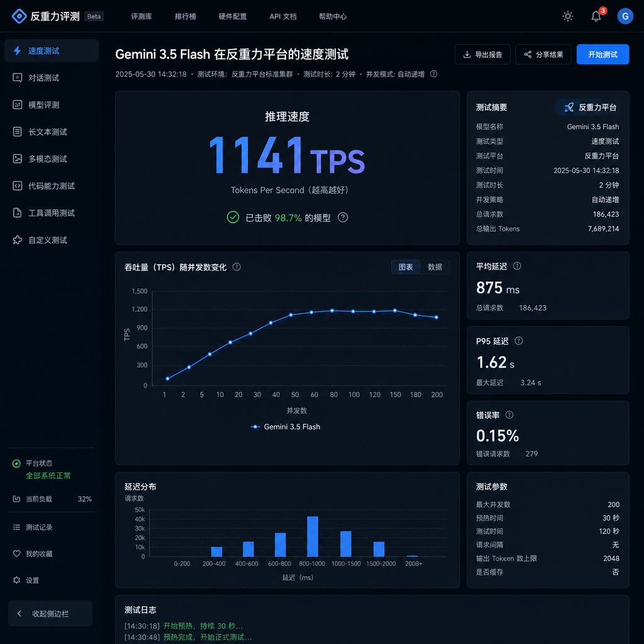Click the 最大并发数 200 parameter row

[x=548, y=505]
